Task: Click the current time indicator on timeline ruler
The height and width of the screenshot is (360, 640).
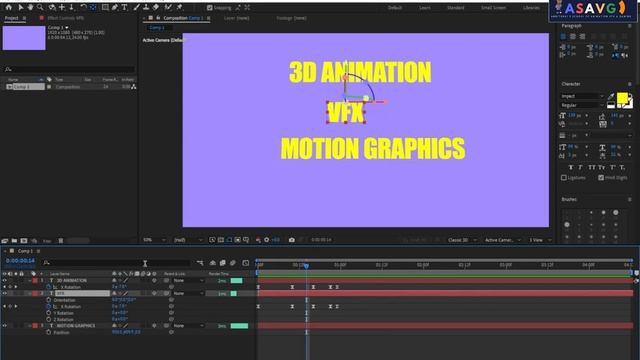Action: [306, 266]
